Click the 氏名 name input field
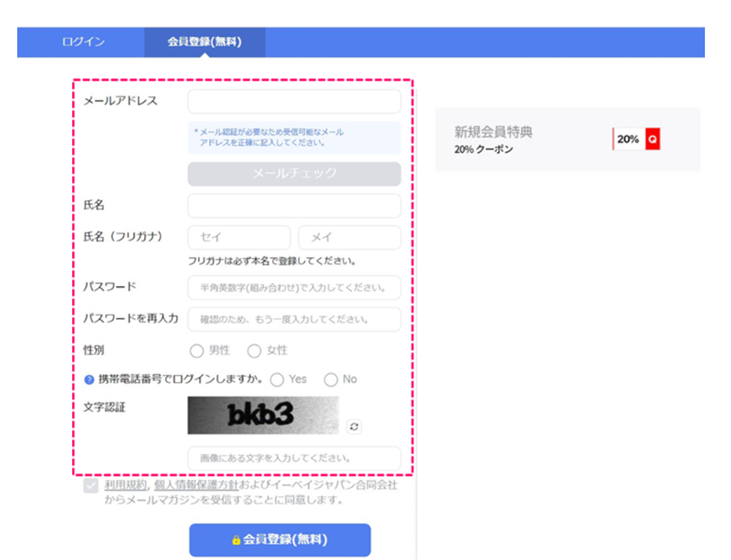Viewport: 731px width, 560px height. point(293,206)
